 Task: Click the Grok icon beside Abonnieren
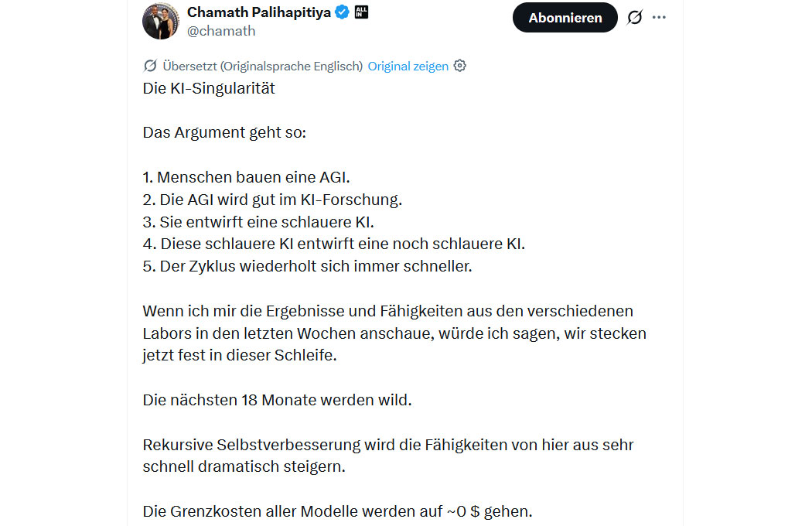[x=634, y=18]
